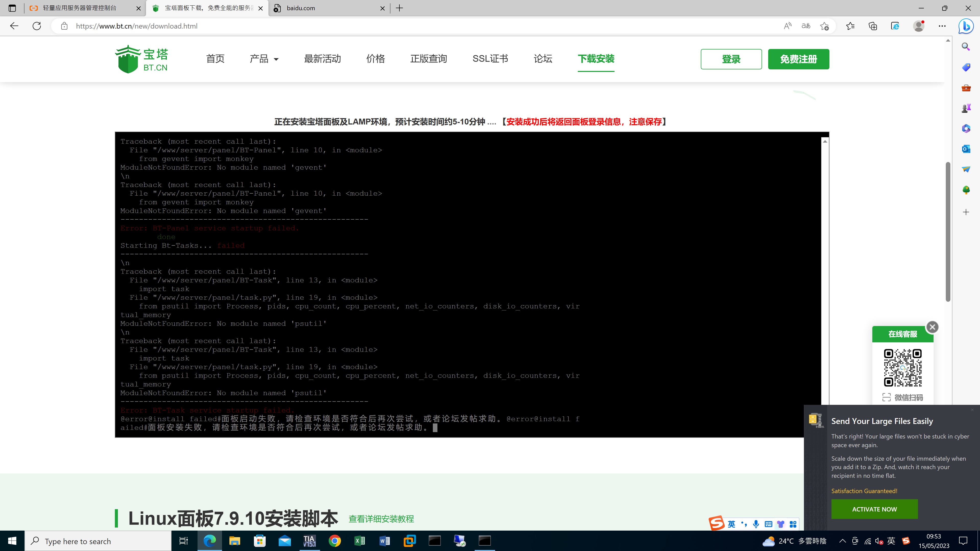Open 最新活动 nav item
This screenshot has height=551, width=980.
coord(322,59)
